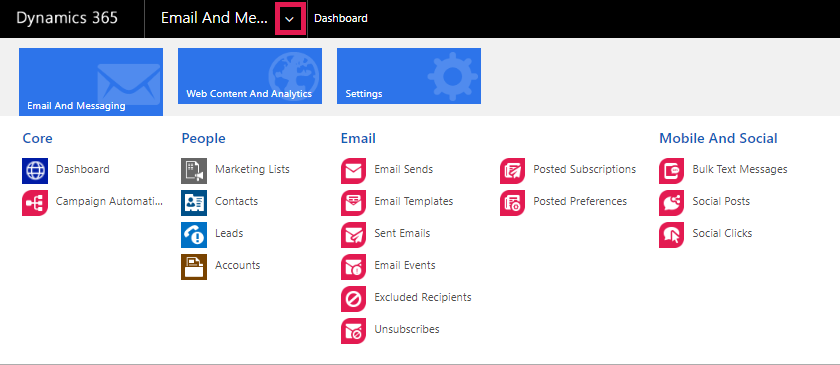840x365 pixels.
Task: Open the Contacts link
Action: tap(236, 202)
